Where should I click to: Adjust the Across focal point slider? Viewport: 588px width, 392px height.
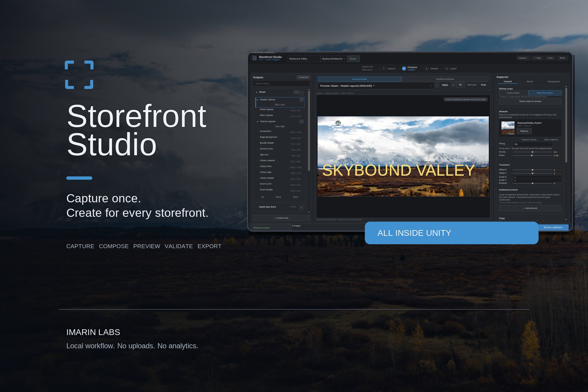(x=533, y=152)
